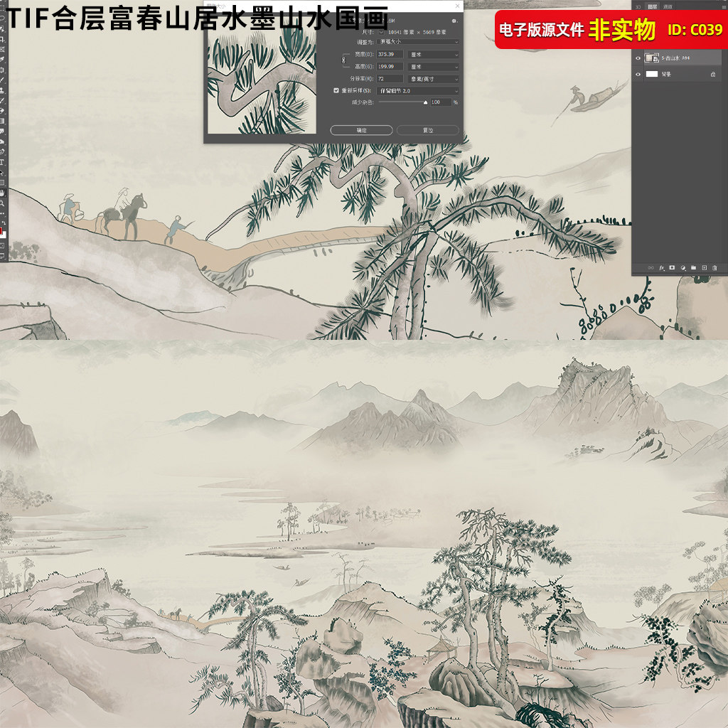Select the Crop tool in toolbar
This screenshot has height=728, width=728.
[x=2, y=40]
